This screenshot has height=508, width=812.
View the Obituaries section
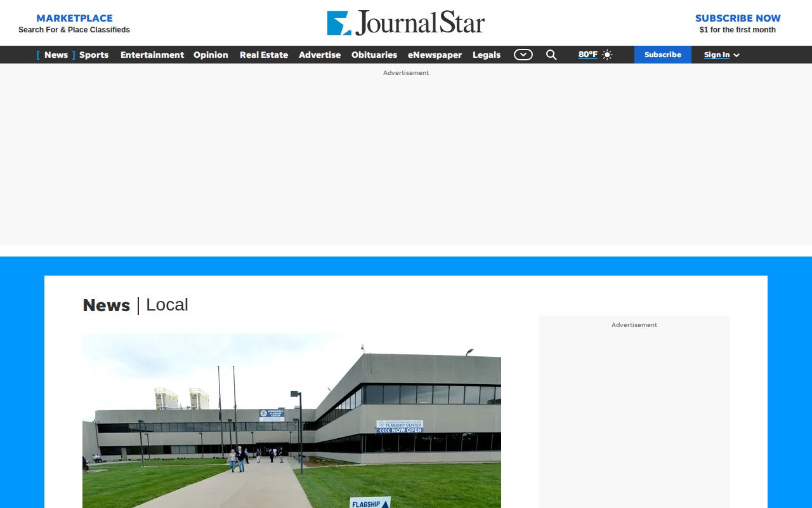point(374,55)
